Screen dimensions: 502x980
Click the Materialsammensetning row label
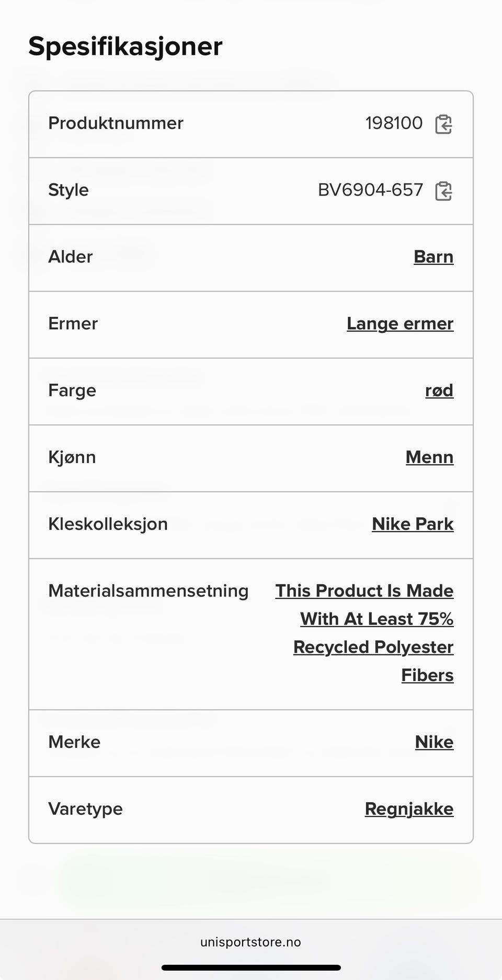pos(149,591)
